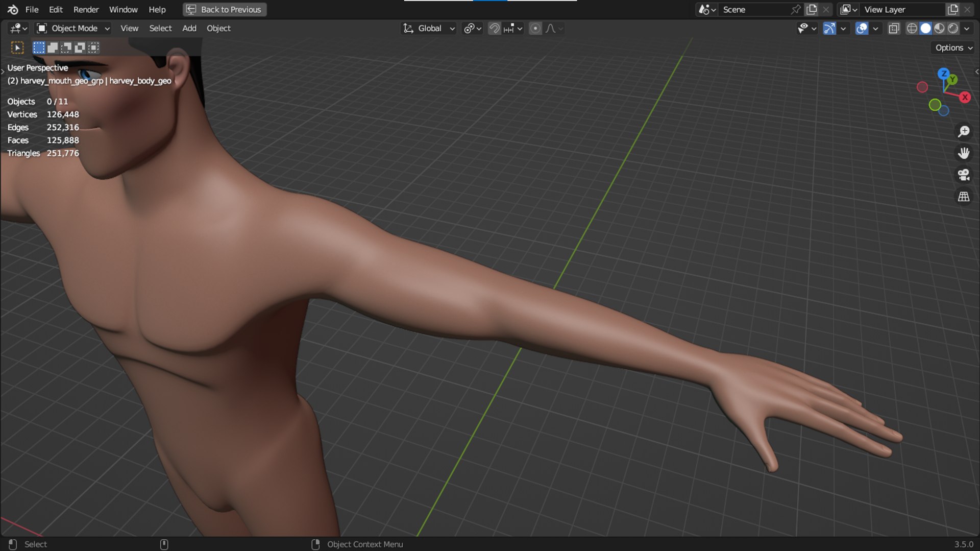980x551 pixels.
Task: Toggle proportional editing
Action: pos(535,29)
